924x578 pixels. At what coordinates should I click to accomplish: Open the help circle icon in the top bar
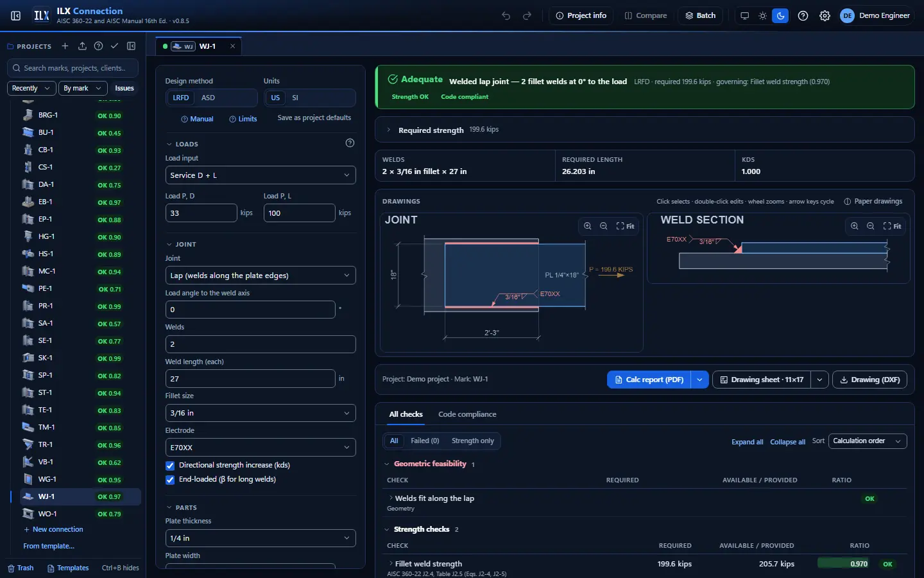803,15
